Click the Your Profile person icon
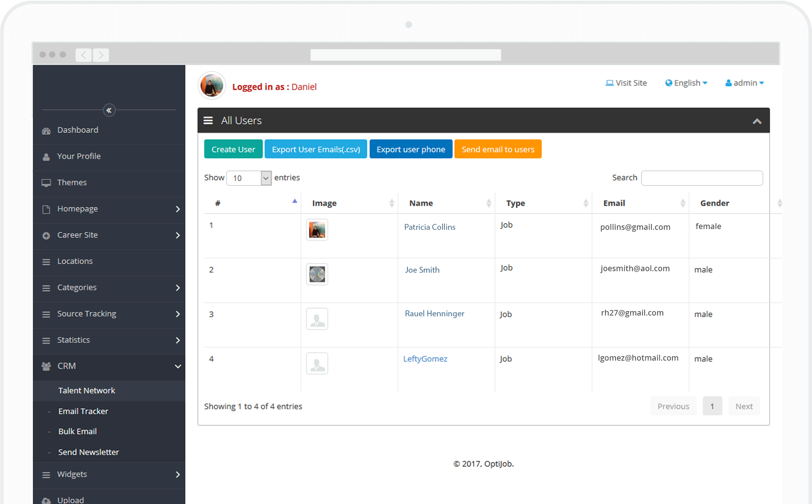This screenshot has height=504, width=812. (46, 157)
